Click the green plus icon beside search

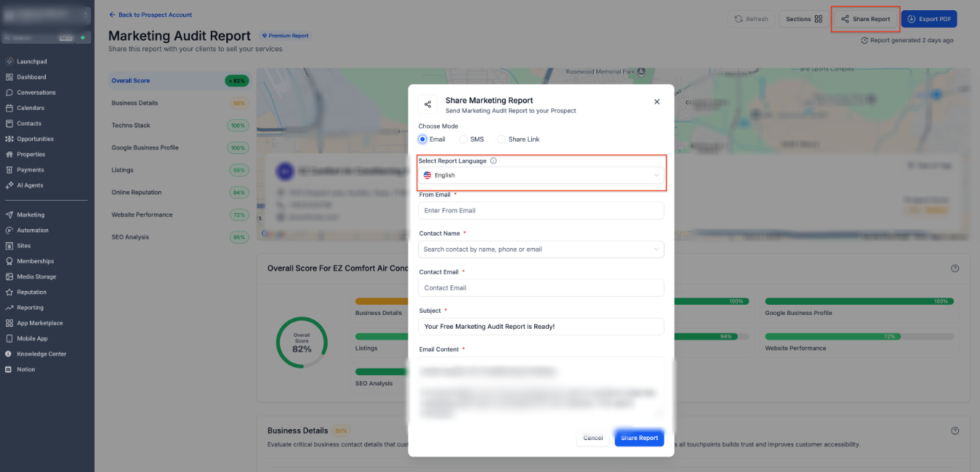pyautogui.click(x=83, y=38)
